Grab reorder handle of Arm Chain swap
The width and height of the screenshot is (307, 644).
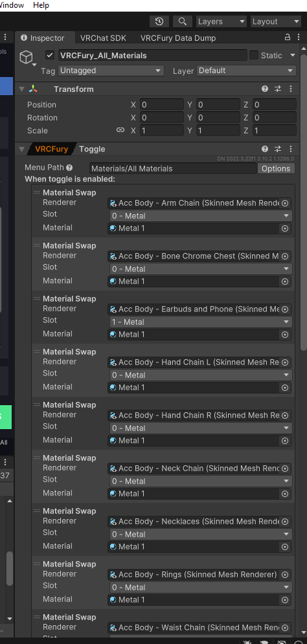37,192
